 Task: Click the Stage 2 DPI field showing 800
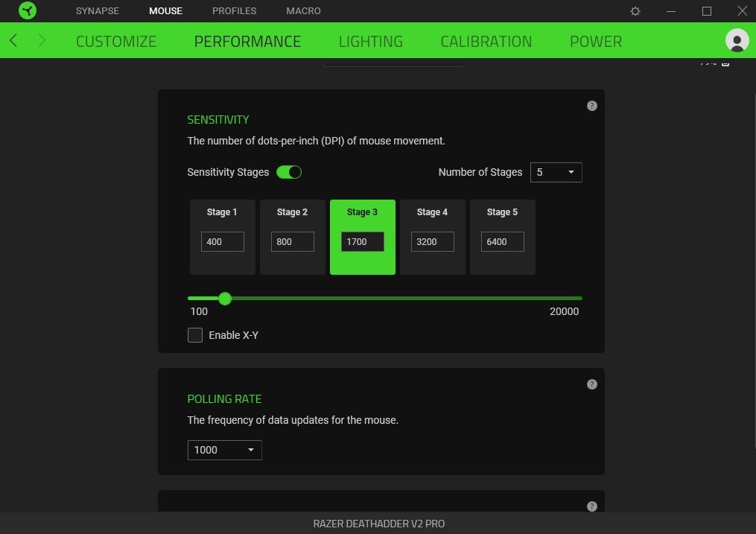tap(292, 241)
